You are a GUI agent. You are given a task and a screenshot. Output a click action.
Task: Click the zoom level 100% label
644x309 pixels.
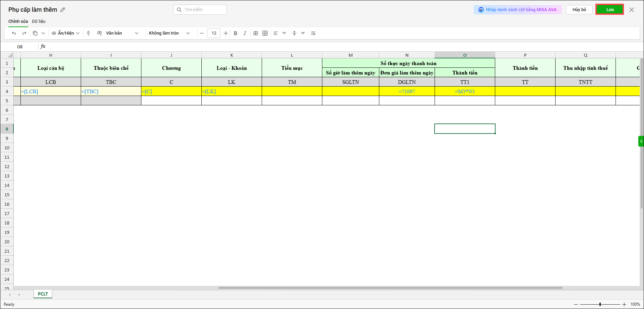(x=635, y=304)
